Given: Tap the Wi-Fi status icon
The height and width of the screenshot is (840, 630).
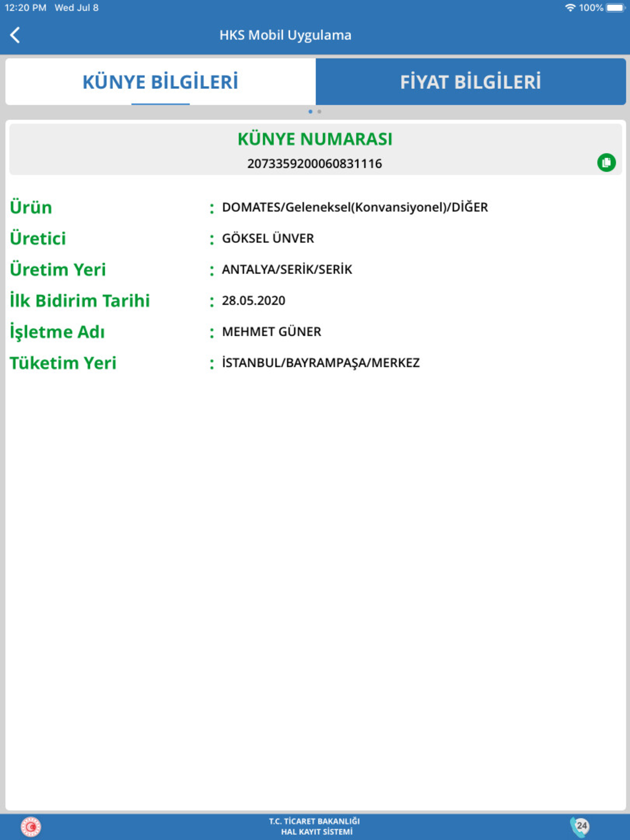Looking at the screenshot, I should 570,8.
